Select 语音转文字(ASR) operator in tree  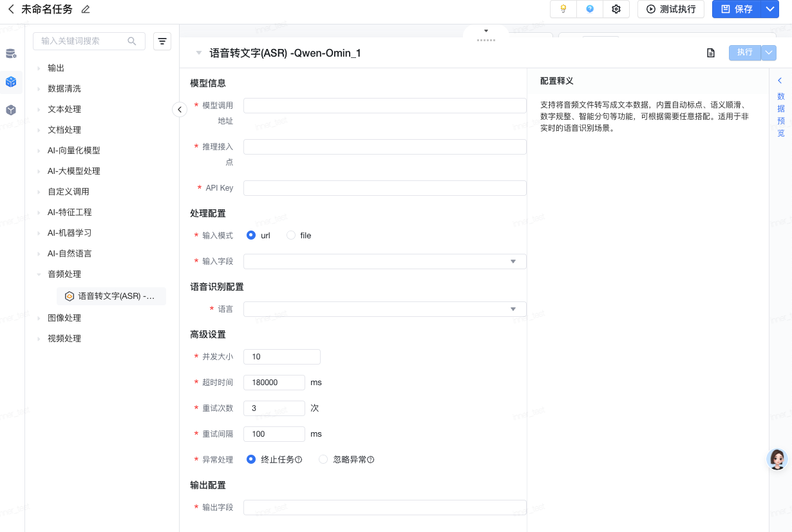tap(116, 296)
